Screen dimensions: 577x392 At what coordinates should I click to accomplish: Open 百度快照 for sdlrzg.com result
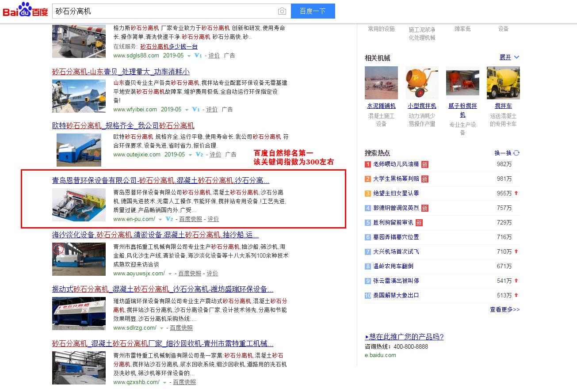tap(181, 328)
